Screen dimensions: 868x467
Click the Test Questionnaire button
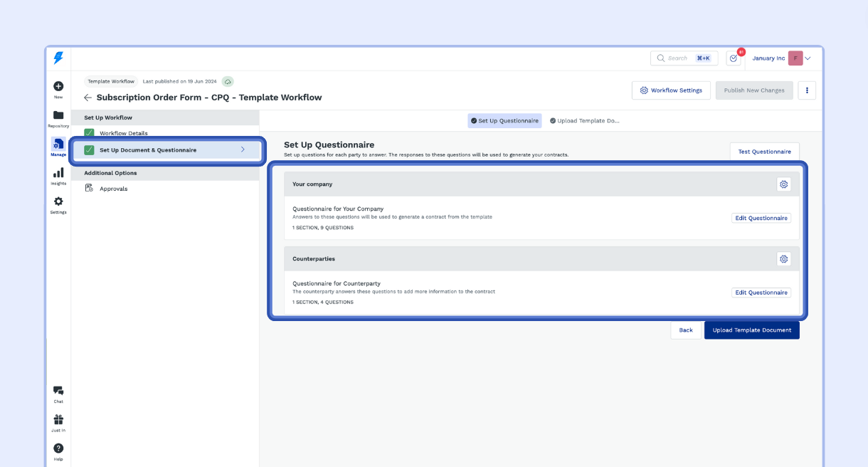point(764,152)
